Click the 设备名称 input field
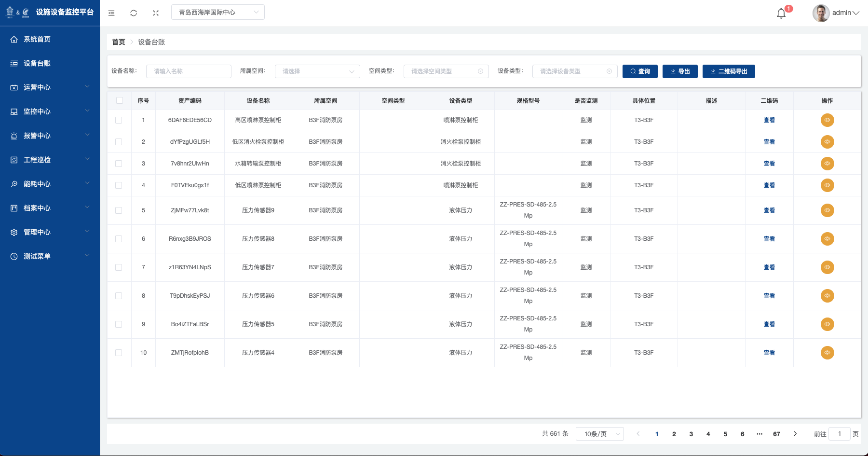This screenshot has width=868, height=456. pos(189,71)
